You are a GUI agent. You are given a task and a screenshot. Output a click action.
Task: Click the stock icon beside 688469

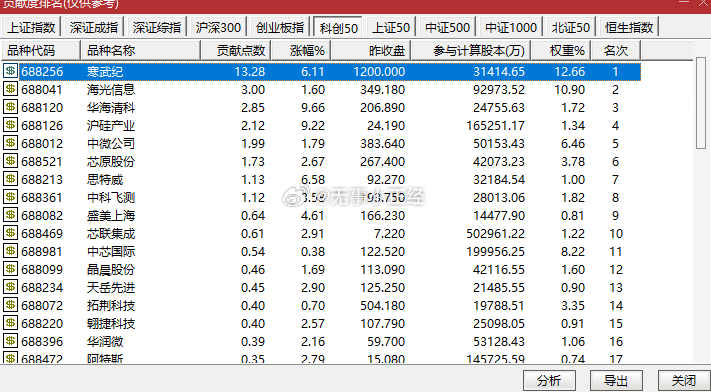10,233
